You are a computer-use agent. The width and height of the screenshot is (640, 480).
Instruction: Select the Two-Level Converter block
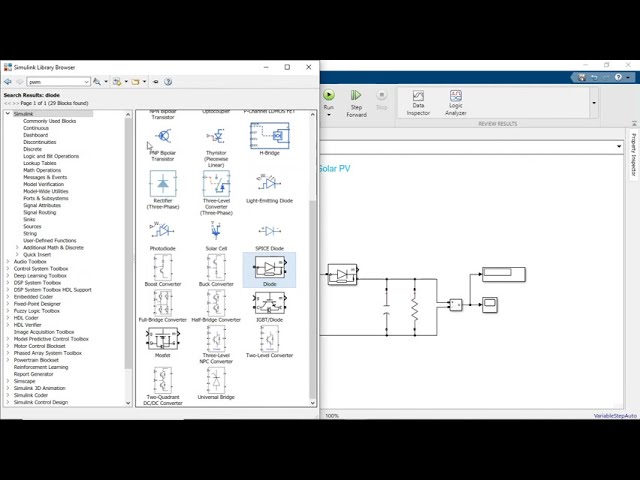click(x=269, y=342)
